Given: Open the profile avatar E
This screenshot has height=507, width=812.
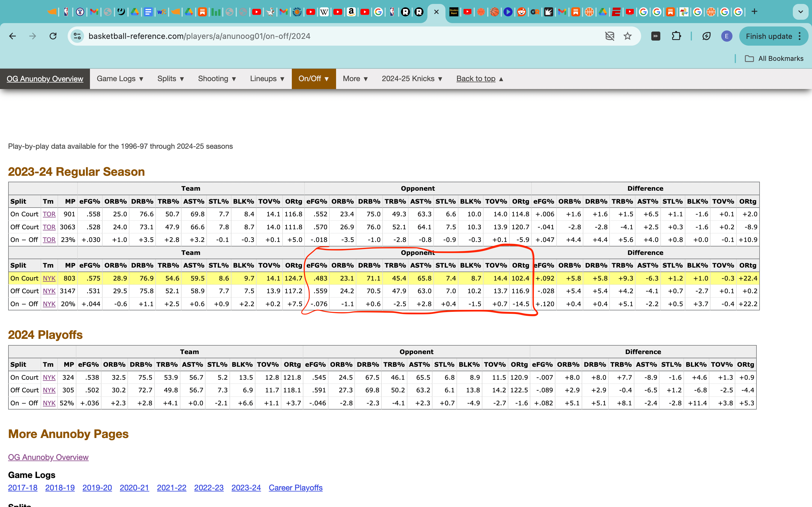Looking at the screenshot, I should (727, 36).
